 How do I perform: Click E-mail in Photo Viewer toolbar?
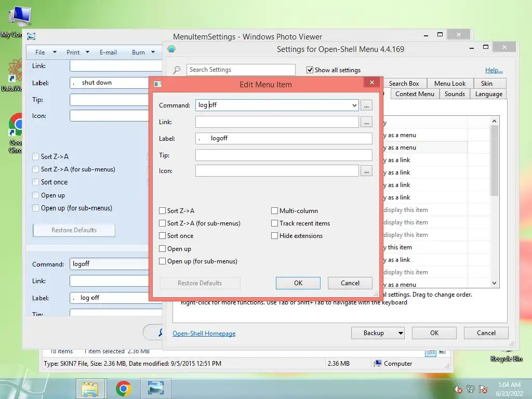tap(108, 52)
